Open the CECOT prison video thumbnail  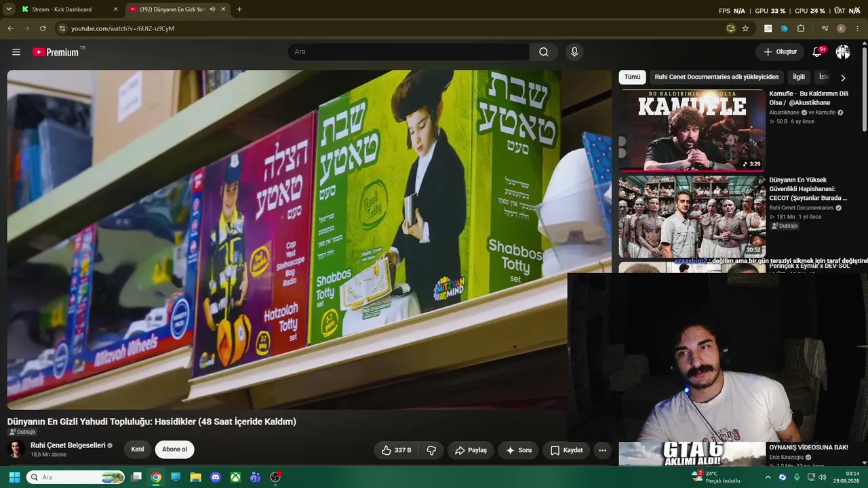(692, 216)
